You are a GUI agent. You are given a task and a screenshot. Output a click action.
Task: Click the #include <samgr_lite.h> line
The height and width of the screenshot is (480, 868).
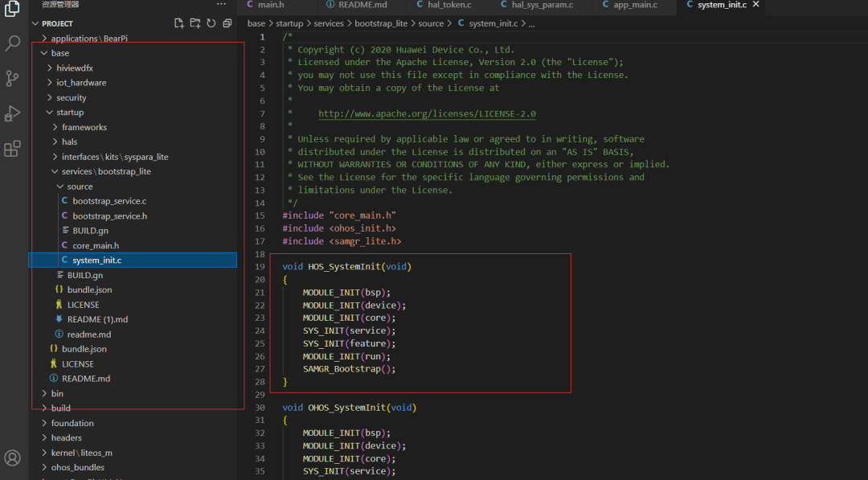(x=342, y=241)
